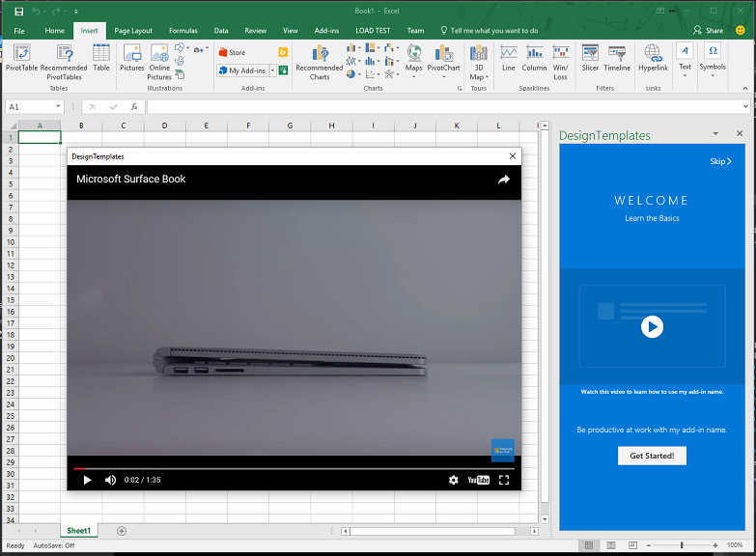756x556 pixels.
Task: Switch to Page Layout tab
Action: 133,30
